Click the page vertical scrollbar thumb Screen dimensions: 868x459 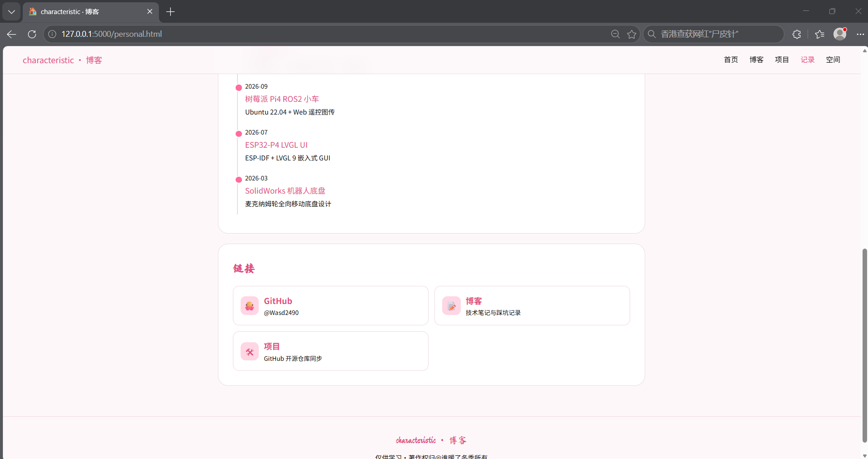(x=864, y=345)
